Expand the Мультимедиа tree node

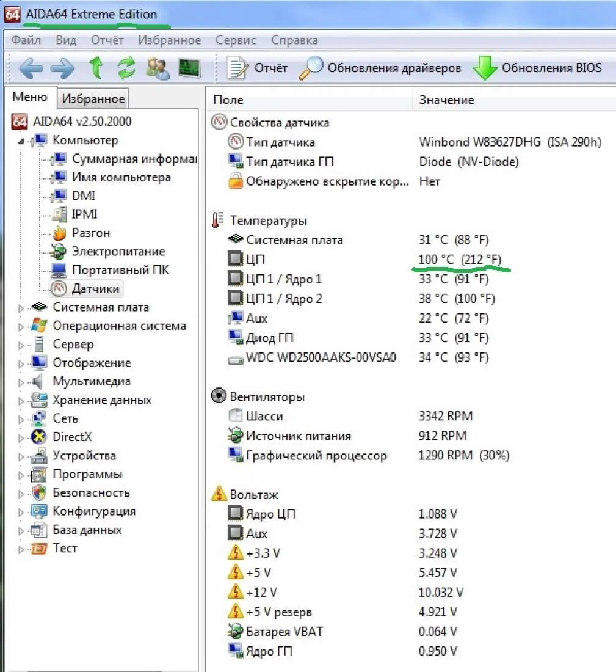point(21,382)
